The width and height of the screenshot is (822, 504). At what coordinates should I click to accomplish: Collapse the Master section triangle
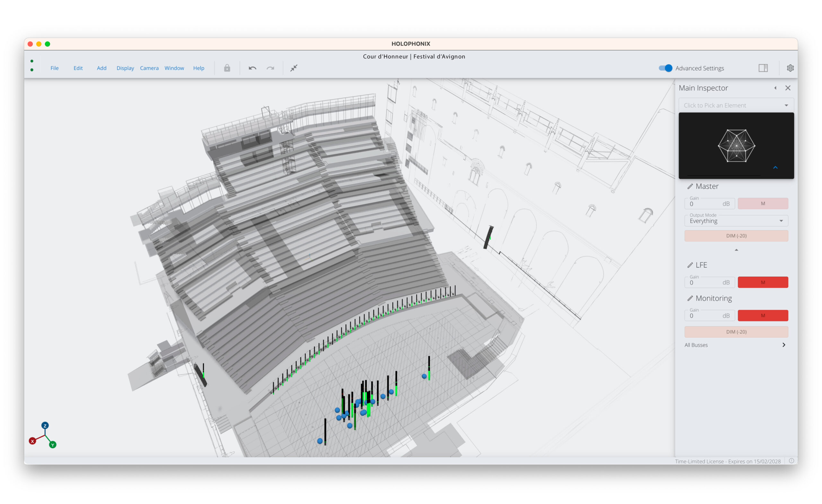[736, 250]
